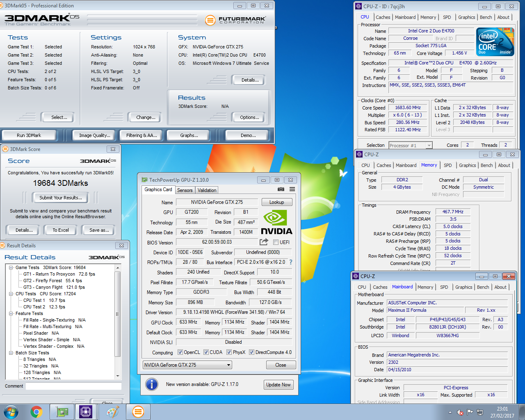Viewport: 525px width, 420px height.
Task: Click the Result Details scrollbar up arrow
Action: tap(118, 268)
